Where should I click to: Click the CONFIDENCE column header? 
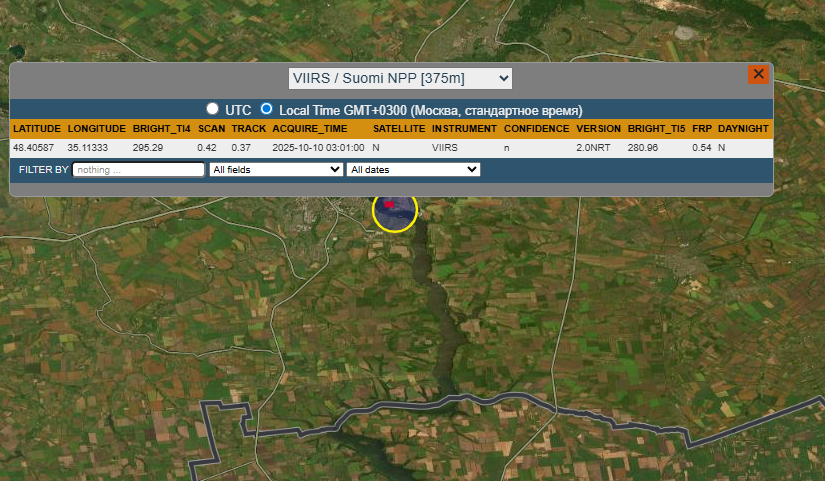tap(536, 129)
